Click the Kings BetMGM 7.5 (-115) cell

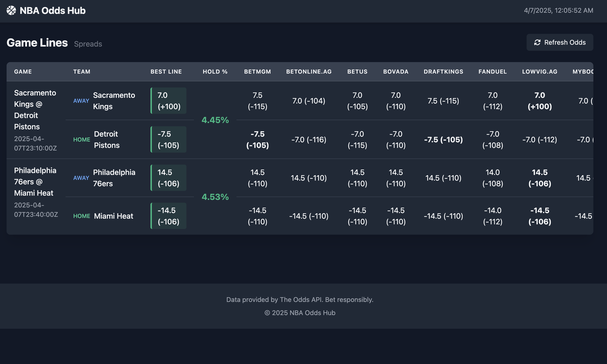click(x=257, y=101)
